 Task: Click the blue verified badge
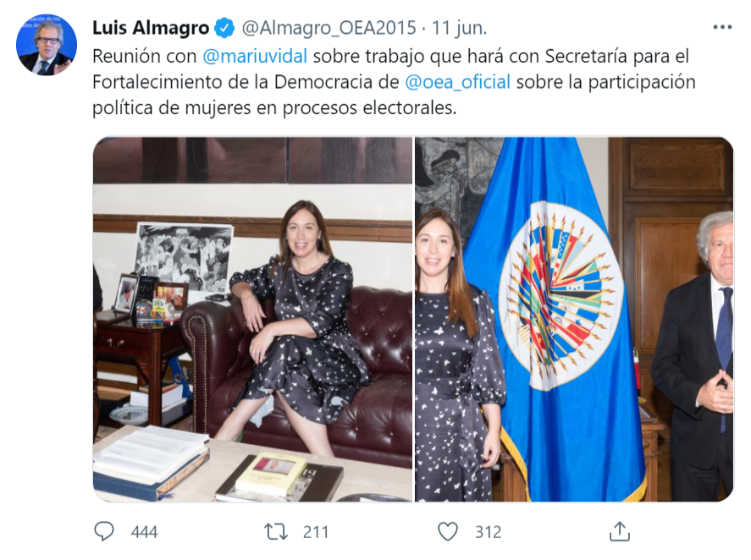pos(224,28)
